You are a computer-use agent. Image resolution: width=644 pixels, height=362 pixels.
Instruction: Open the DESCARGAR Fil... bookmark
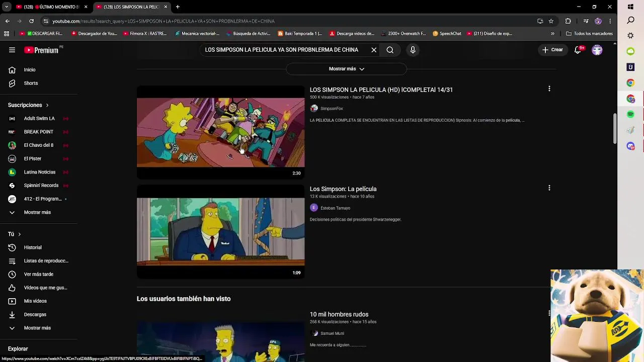point(41,34)
